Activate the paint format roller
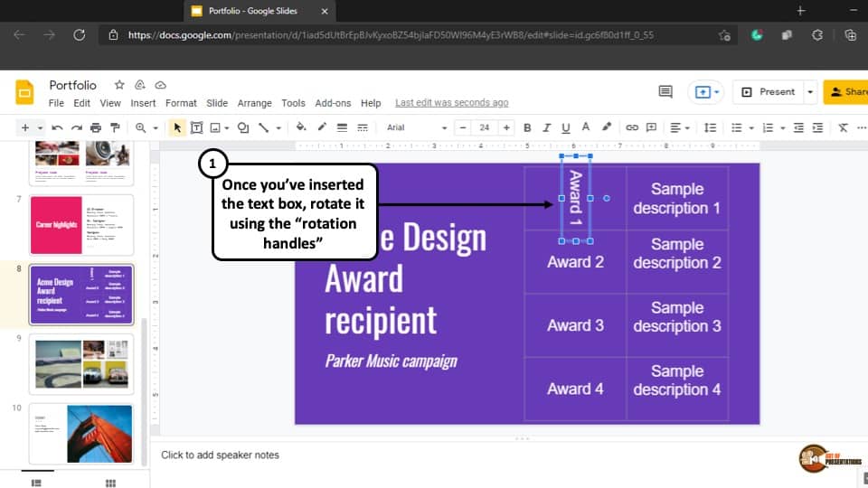 [x=115, y=127]
